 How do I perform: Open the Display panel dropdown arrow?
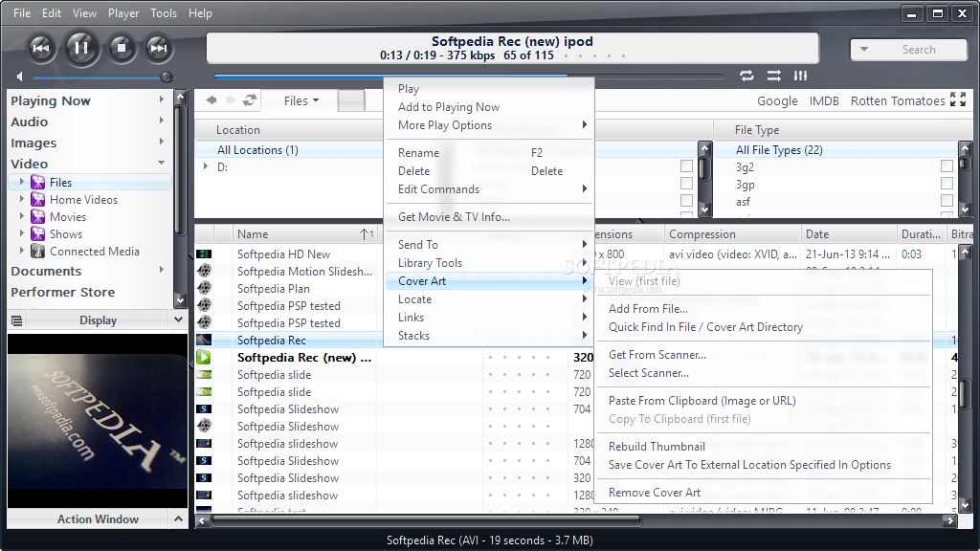tap(178, 320)
